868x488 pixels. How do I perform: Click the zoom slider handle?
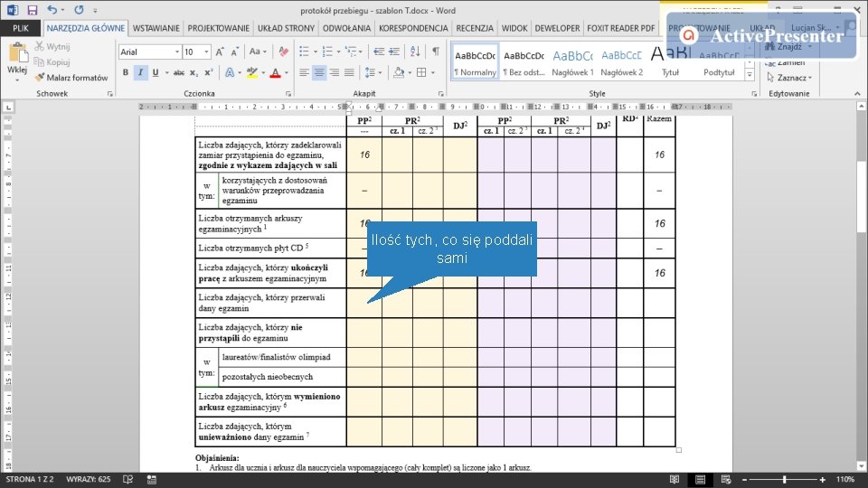point(785,480)
